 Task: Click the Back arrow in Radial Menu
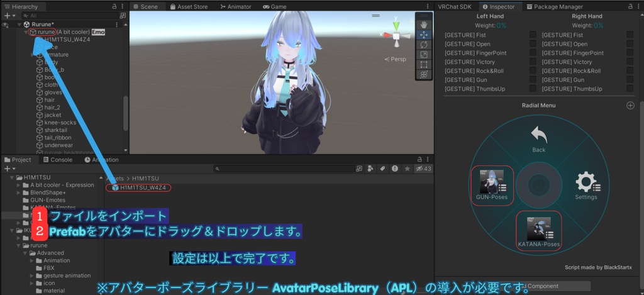click(539, 140)
